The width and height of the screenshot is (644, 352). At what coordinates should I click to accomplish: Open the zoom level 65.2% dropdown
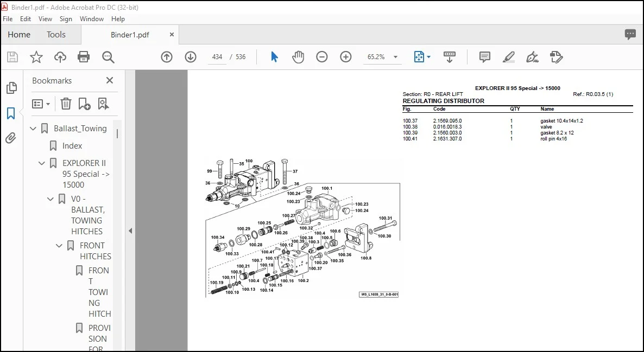[395, 57]
